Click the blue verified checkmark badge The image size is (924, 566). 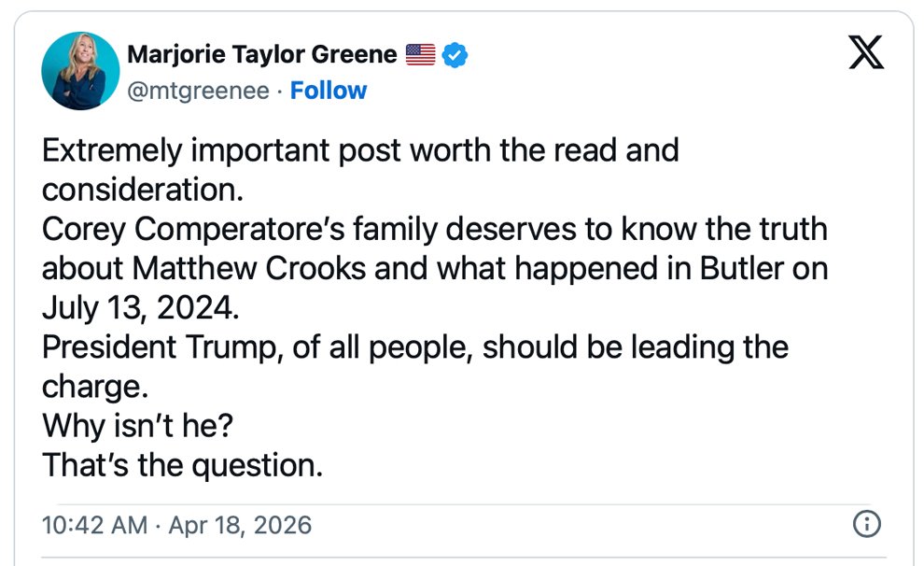tap(455, 55)
